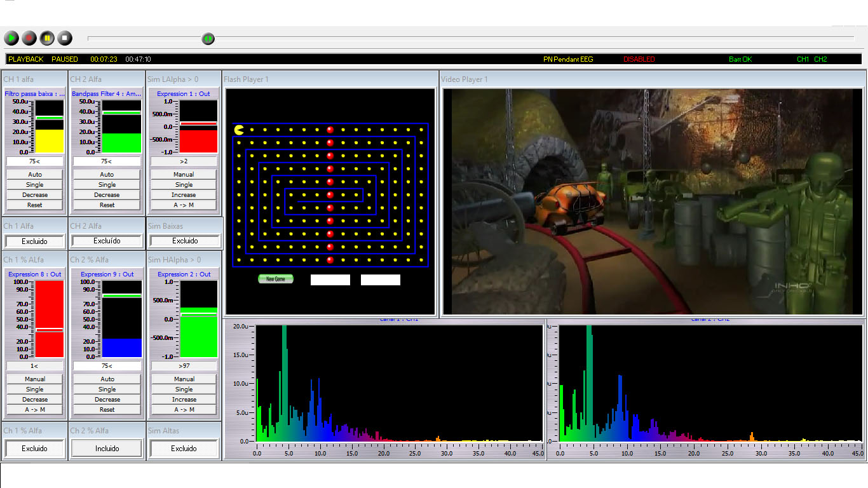Select the >97 threshold field
868x488 pixels.
click(184, 366)
